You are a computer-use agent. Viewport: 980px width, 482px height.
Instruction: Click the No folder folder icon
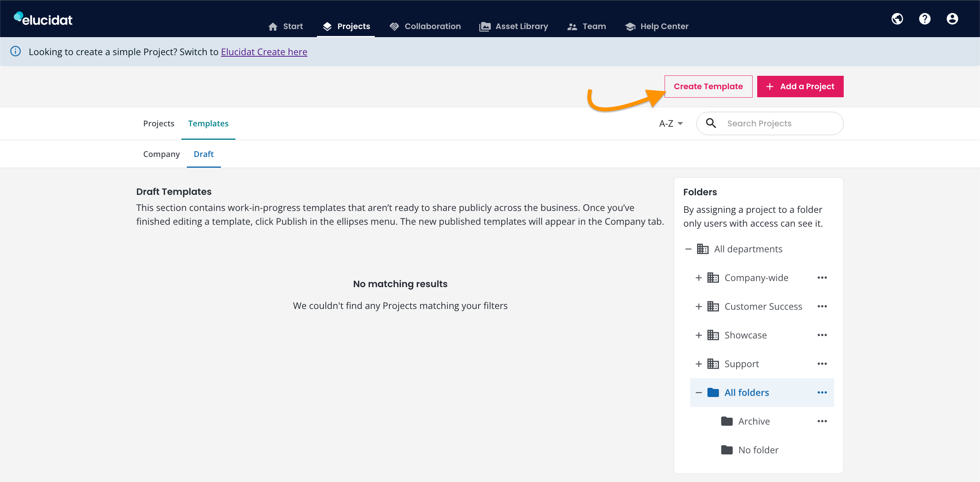tap(727, 450)
